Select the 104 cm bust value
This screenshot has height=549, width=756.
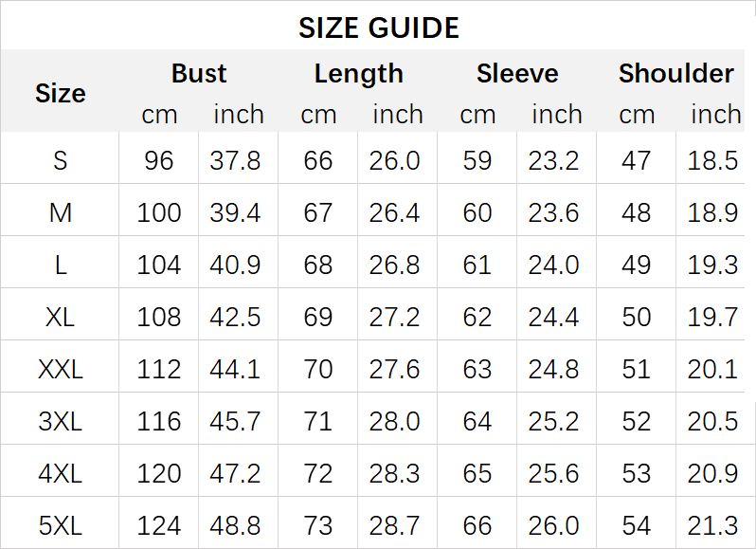158,265
